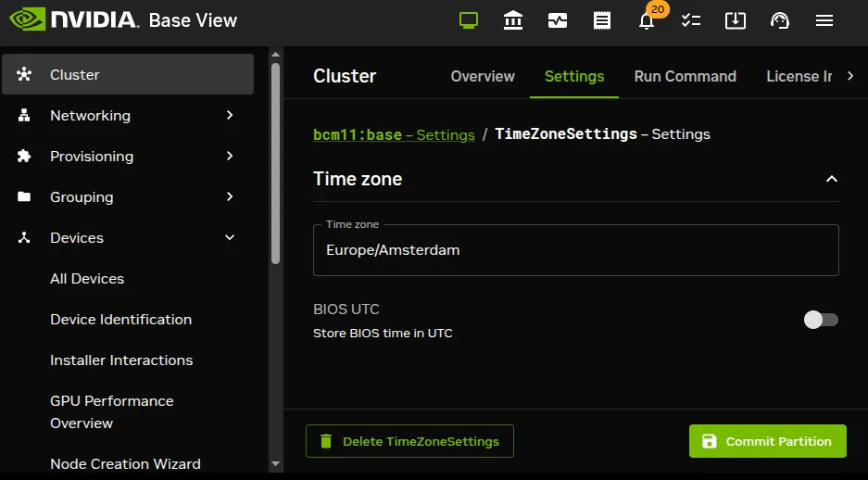Open All Devices in sidebar
This screenshot has width=868, height=480.
[x=87, y=279]
